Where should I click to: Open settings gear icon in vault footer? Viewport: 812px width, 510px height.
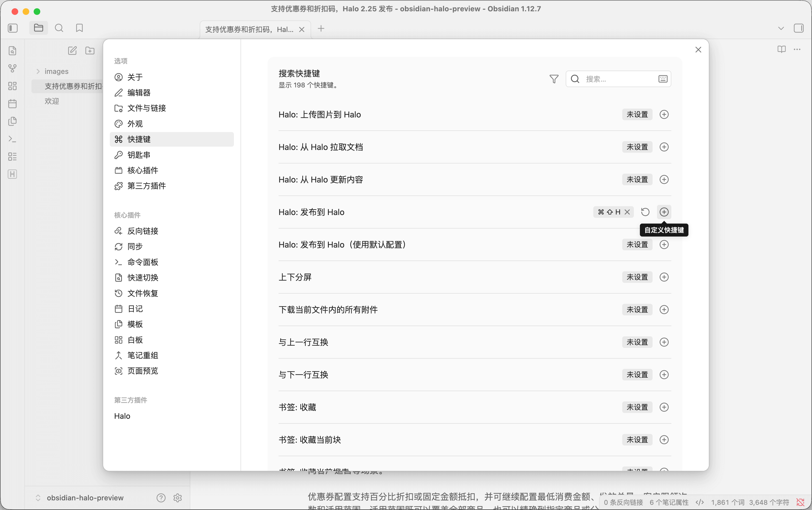[x=178, y=498]
